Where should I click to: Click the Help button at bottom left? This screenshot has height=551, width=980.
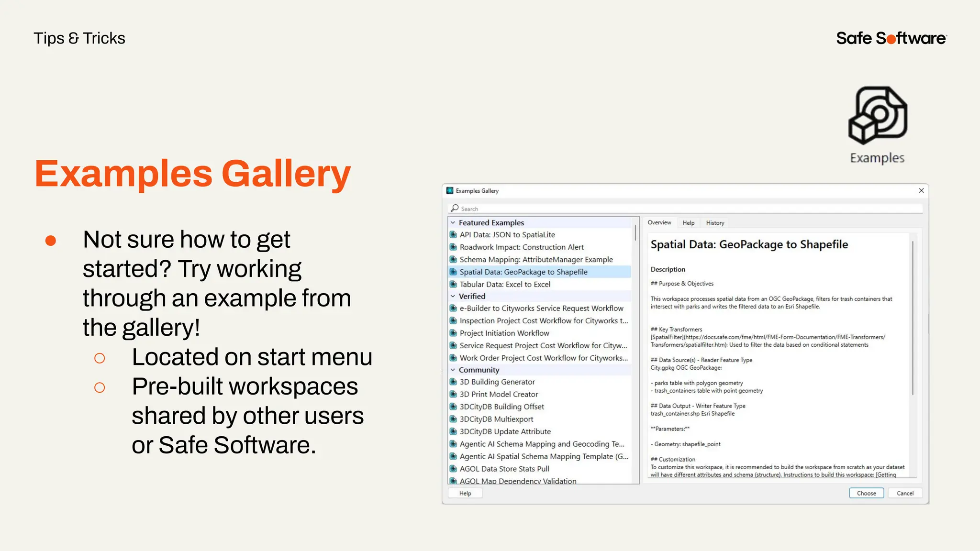pos(465,493)
